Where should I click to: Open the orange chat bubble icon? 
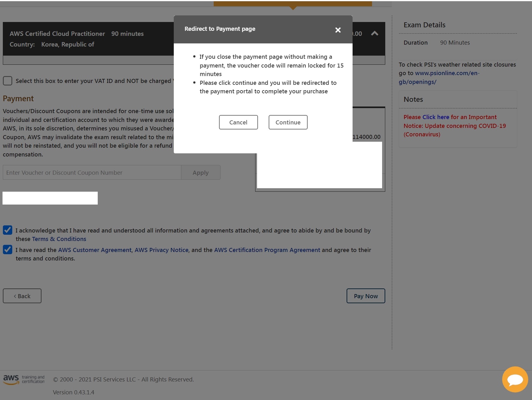tap(515, 379)
